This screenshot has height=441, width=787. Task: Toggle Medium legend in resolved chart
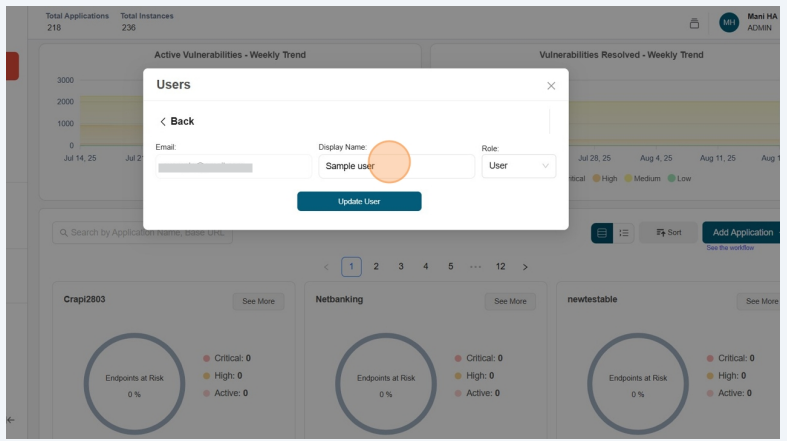642,179
